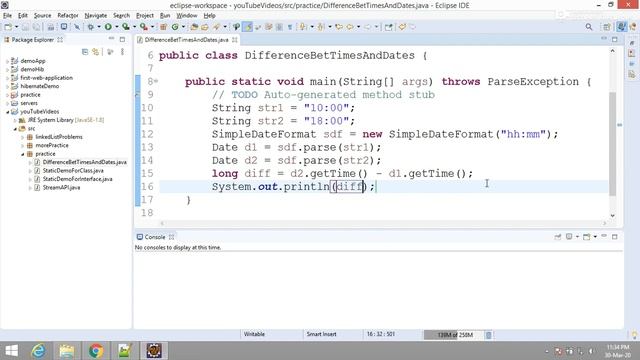Open the File menu
640x360 pixels.
pyautogui.click(x=7, y=16)
